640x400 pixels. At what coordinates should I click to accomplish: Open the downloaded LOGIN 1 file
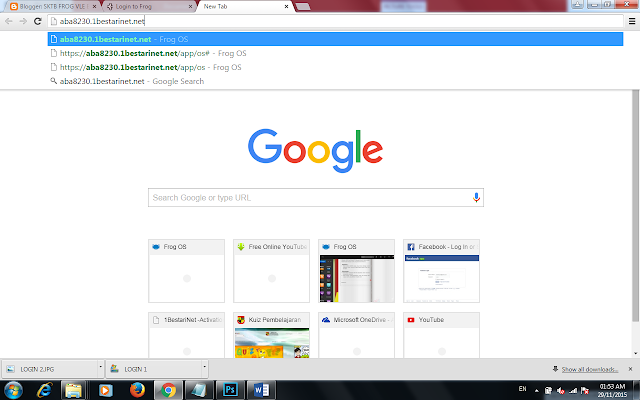tap(153, 369)
